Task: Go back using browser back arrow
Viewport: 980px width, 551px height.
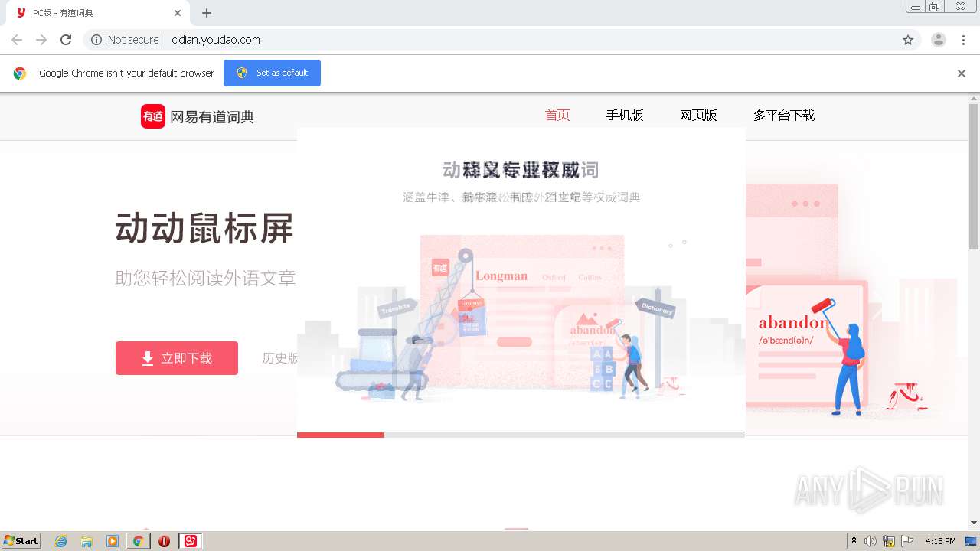Action: click(17, 40)
